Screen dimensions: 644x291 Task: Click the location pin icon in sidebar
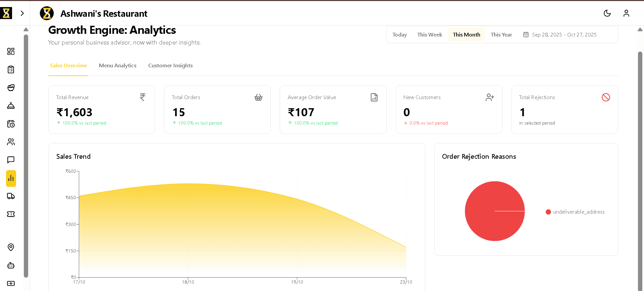(x=11, y=247)
